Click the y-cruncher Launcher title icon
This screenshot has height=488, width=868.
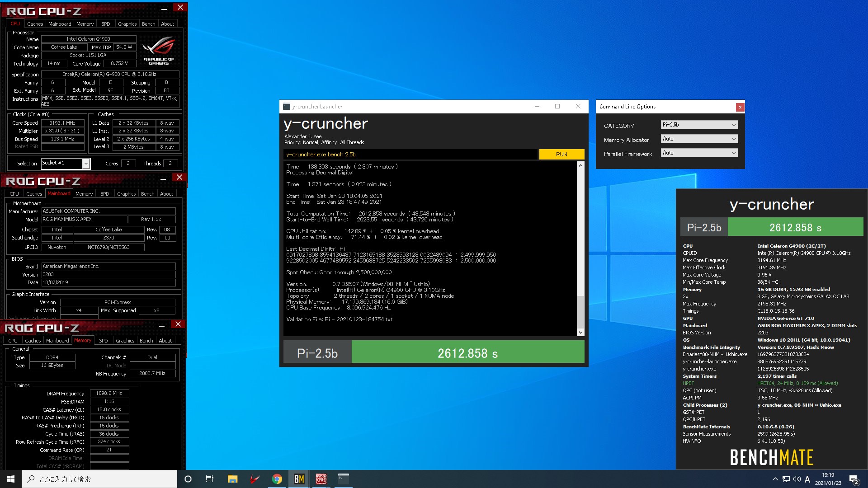[x=286, y=107]
